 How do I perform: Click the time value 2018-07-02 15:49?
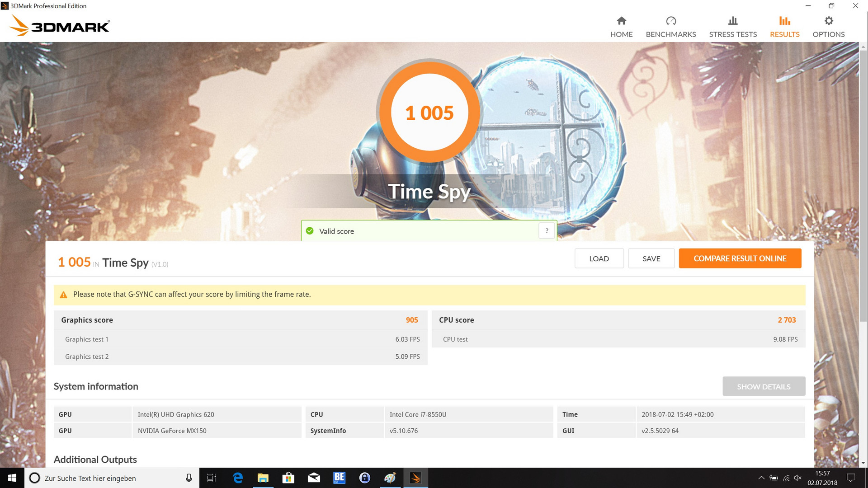click(677, 414)
